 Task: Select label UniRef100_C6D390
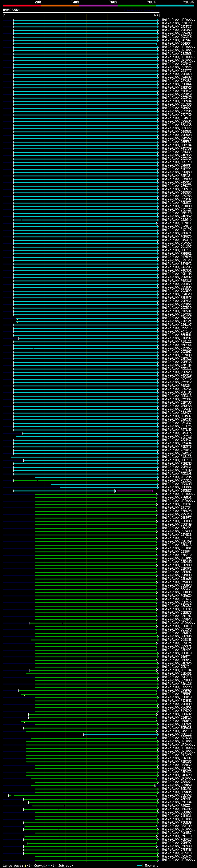click(x=176, y=636)
